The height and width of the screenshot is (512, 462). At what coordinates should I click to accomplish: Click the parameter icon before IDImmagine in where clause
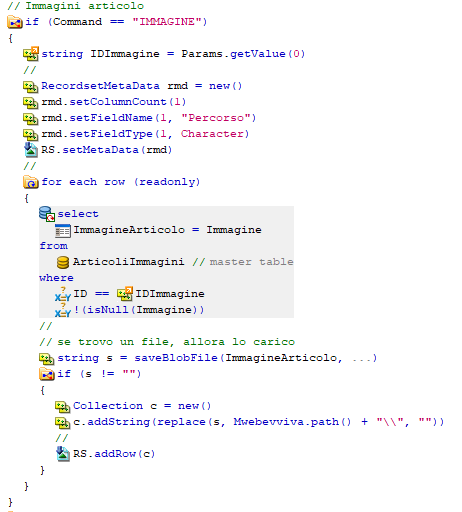[125, 294]
